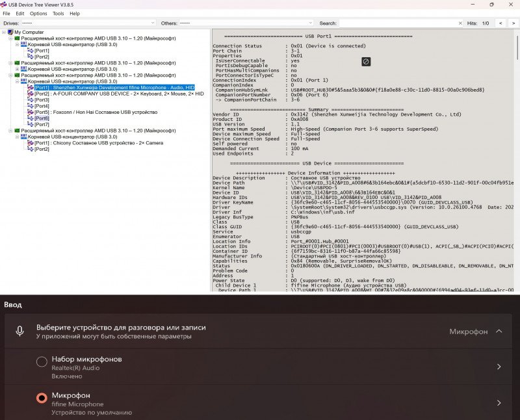The height and width of the screenshot is (420, 520).
Task: Click the previous search hit '<' button
Action: coord(499,23)
